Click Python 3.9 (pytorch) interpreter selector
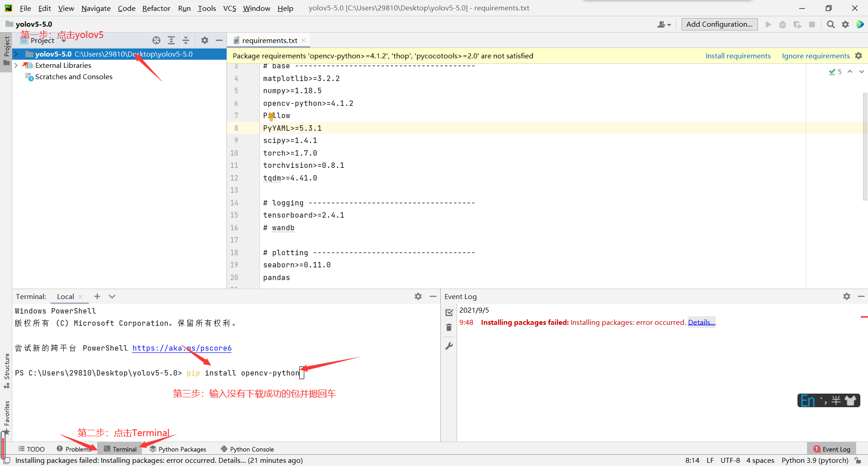Image resolution: width=868 pixels, height=466 pixels. click(815, 460)
